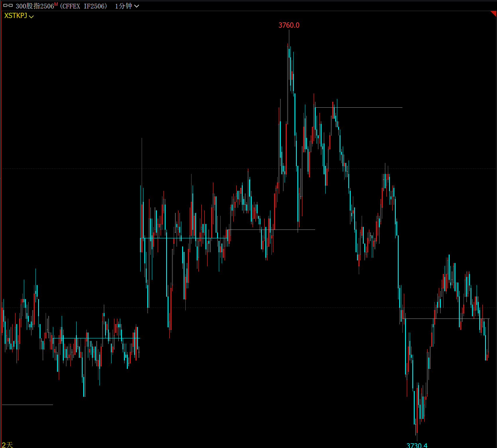
Task: Click the 3760.0 high price label
Action: coord(289,25)
